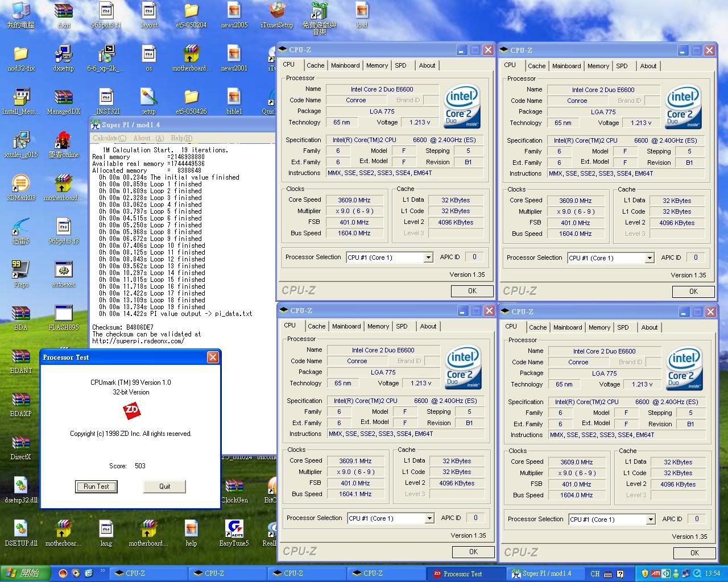
Task: Open the et5-050204 folder icon
Action: point(192,15)
